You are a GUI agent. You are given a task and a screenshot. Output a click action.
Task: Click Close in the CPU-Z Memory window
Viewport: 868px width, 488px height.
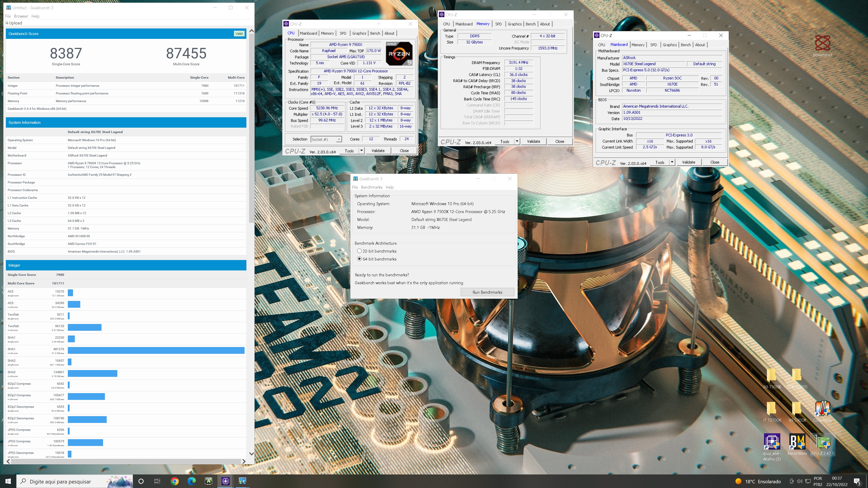coord(559,141)
